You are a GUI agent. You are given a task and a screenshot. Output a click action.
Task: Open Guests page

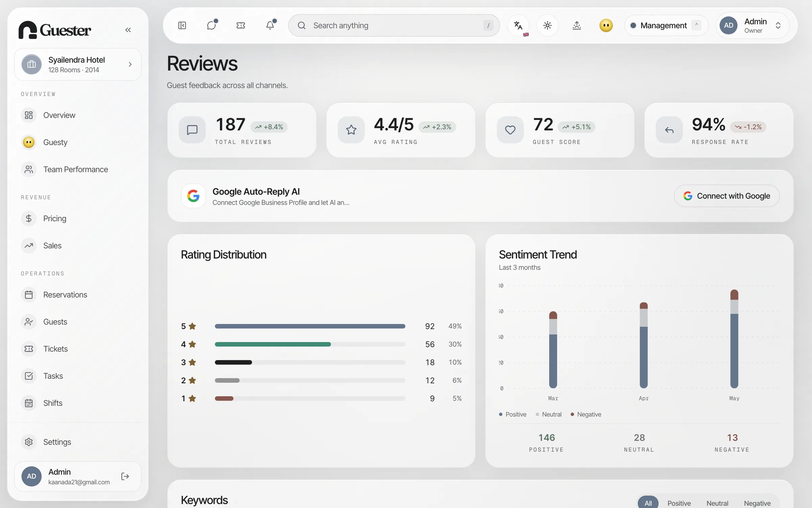coord(78,322)
